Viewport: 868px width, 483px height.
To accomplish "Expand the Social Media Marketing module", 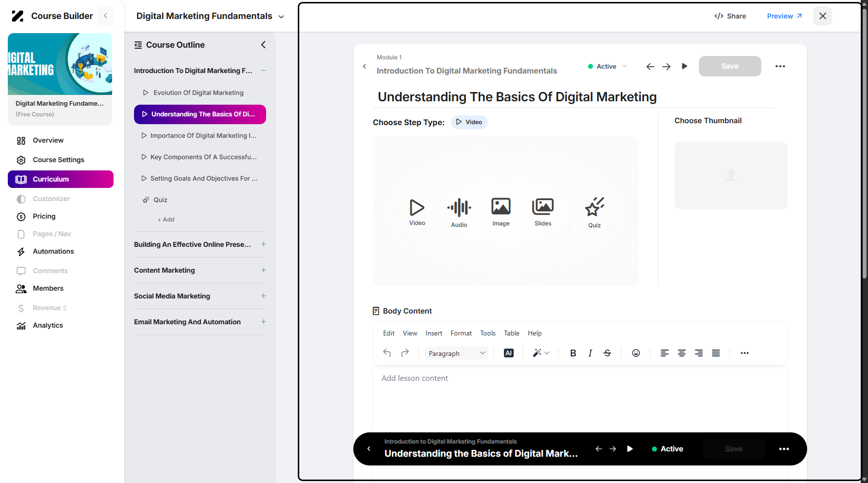I will point(263,296).
